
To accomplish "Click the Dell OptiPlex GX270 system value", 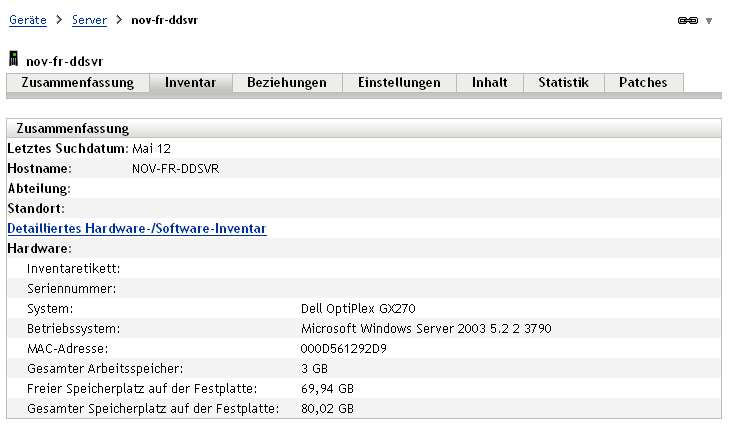I will (x=358, y=308).
